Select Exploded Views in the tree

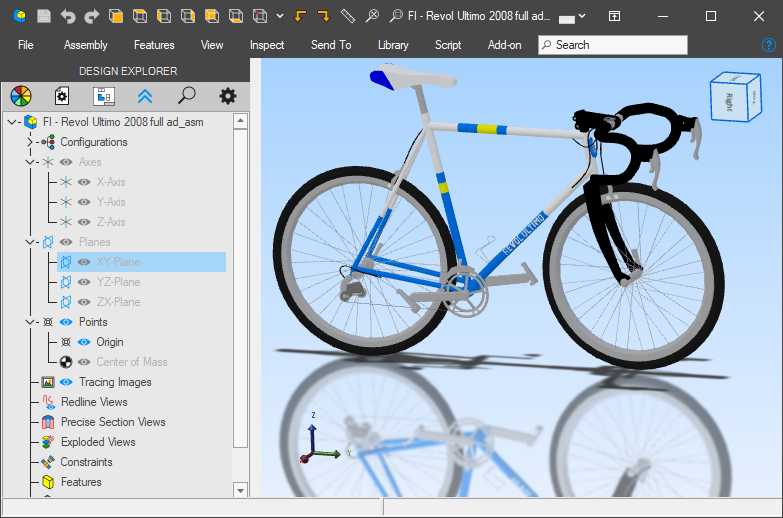click(98, 442)
